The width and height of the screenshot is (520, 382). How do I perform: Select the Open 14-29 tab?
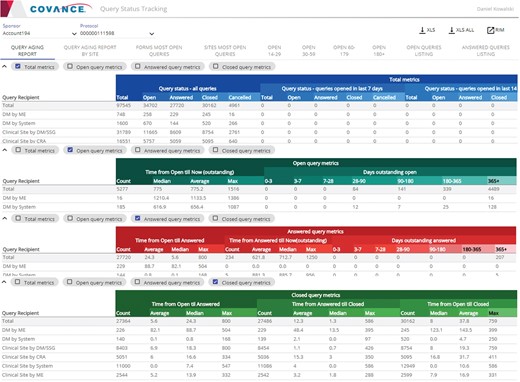click(274, 51)
